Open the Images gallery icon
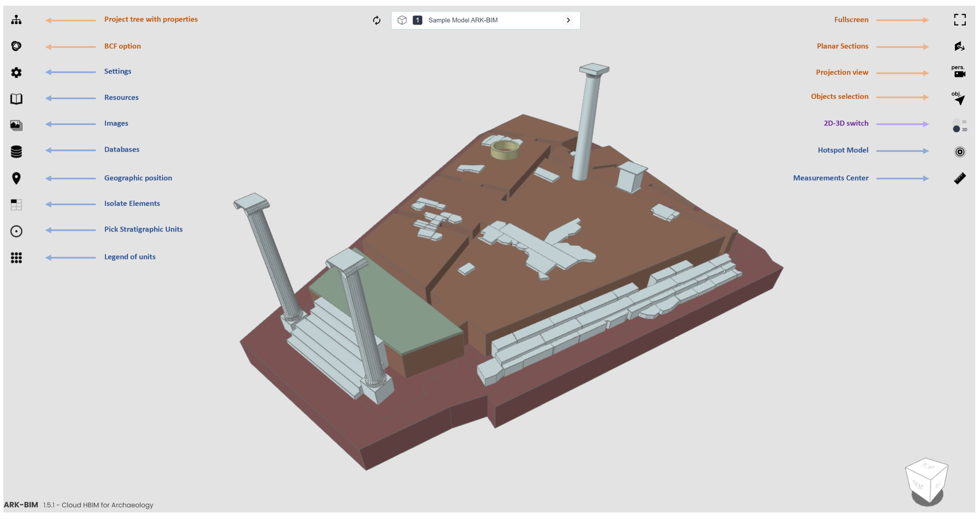 (16, 125)
